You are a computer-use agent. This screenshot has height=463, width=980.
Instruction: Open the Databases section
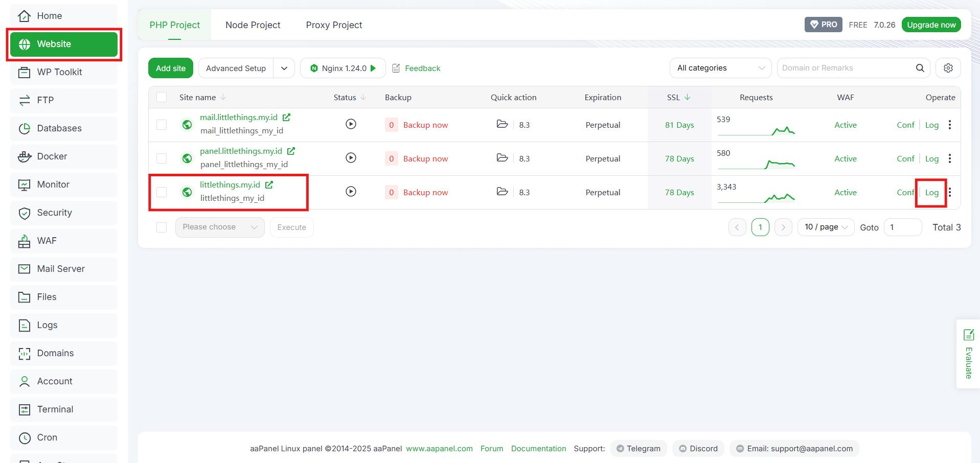(63, 128)
